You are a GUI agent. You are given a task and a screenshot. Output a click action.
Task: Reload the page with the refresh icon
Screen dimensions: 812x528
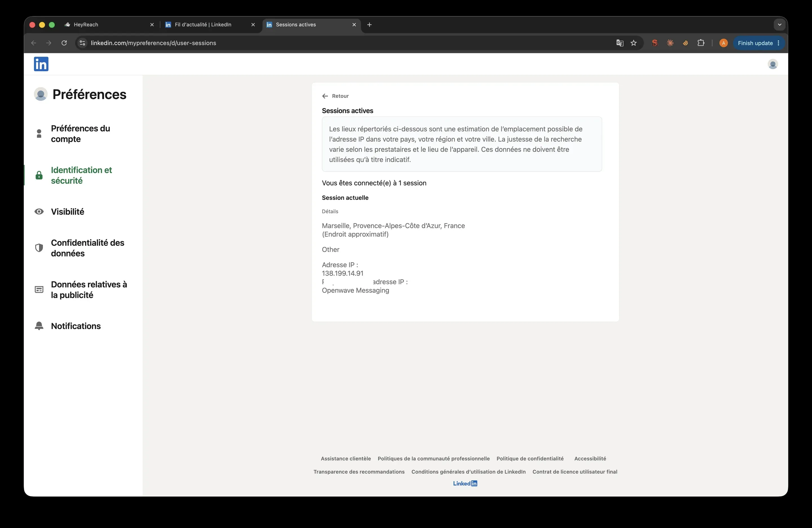[64, 43]
